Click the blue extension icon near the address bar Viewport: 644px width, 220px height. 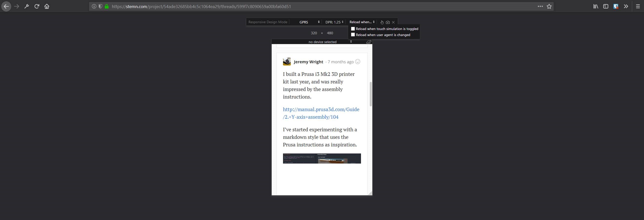[616, 6]
